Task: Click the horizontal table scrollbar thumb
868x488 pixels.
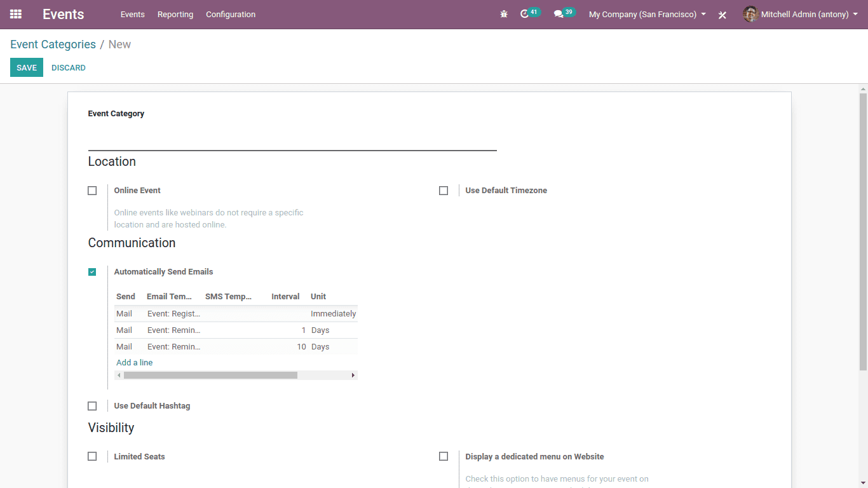Action: 210,376
